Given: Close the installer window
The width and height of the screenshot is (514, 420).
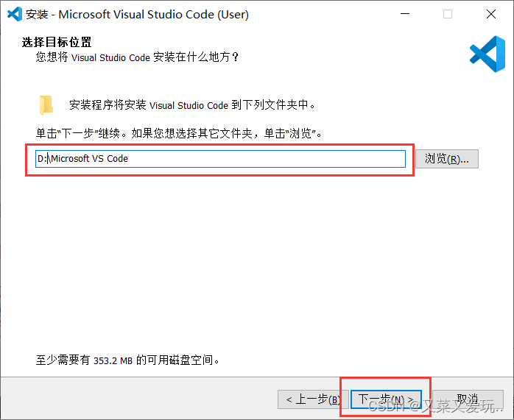Looking at the screenshot, I should click(491, 14).
